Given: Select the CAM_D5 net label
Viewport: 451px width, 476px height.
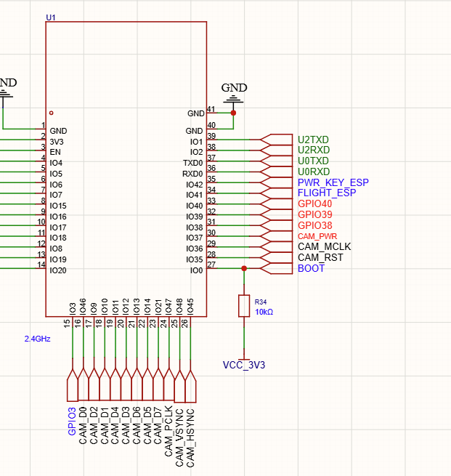Looking at the screenshot, I should (x=147, y=426).
